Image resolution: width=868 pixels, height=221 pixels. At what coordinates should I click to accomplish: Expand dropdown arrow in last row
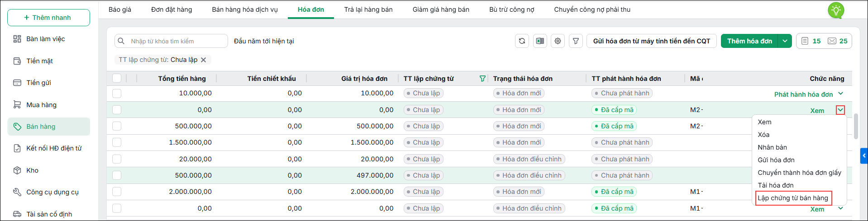coord(840,208)
